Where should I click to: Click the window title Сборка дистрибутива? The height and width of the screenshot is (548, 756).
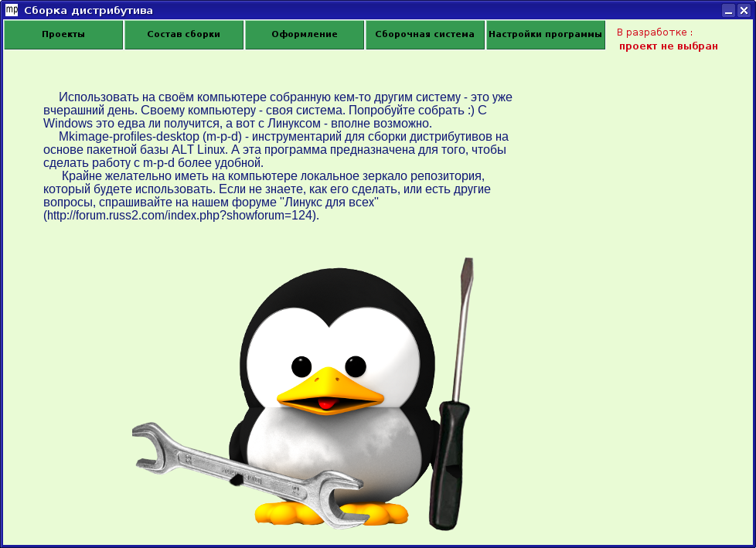coord(88,11)
